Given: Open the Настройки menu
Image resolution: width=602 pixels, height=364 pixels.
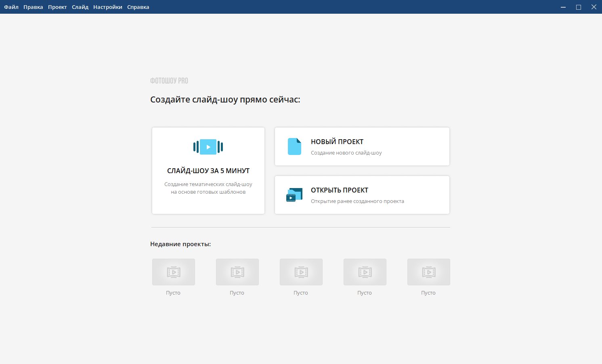Looking at the screenshot, I should point(107,7).
